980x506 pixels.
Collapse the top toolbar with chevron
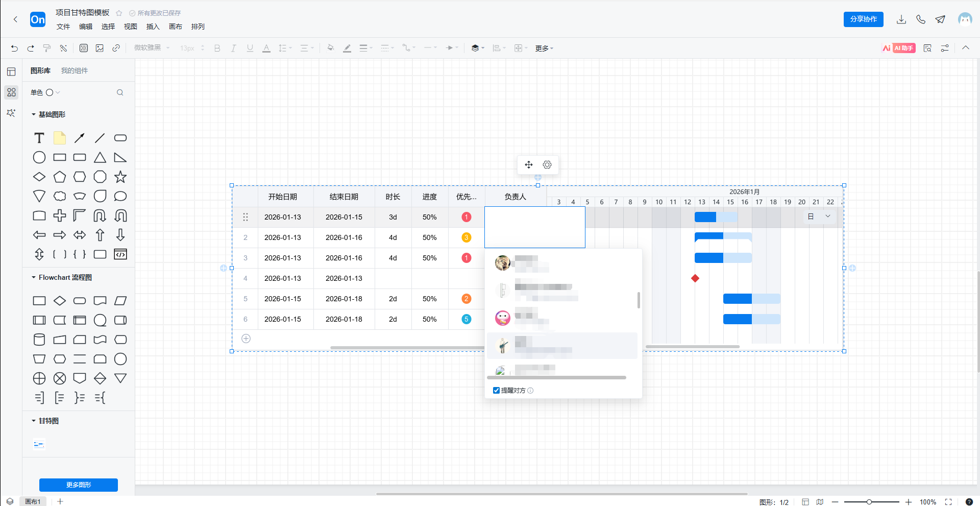966,48
